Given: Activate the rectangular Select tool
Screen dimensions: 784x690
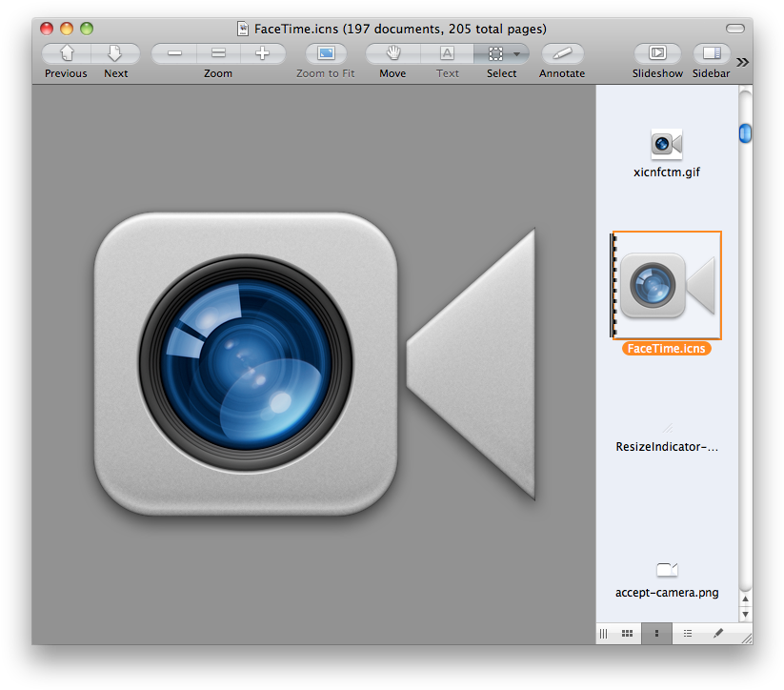Looking at the screenshot, I should click(495, 52).
